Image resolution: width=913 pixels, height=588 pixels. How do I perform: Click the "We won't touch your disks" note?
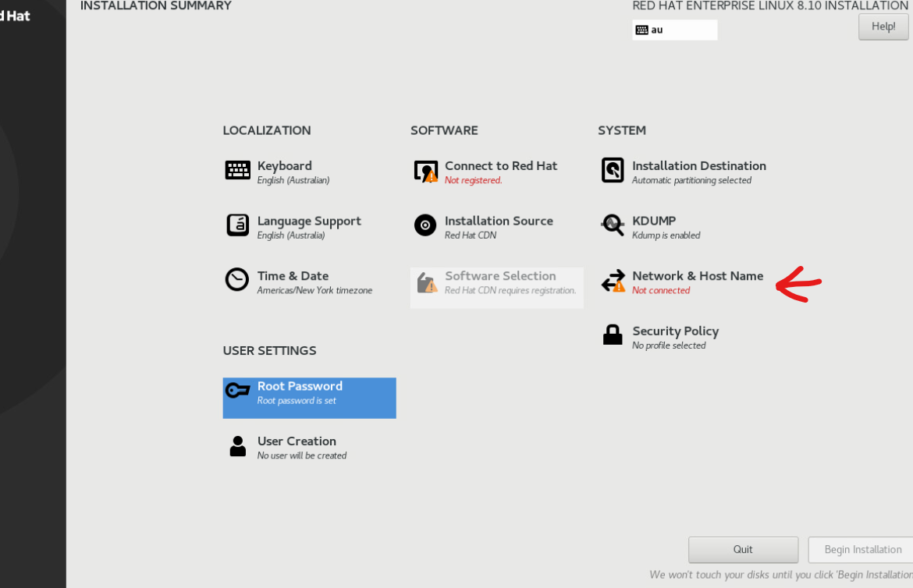(781, 576)
